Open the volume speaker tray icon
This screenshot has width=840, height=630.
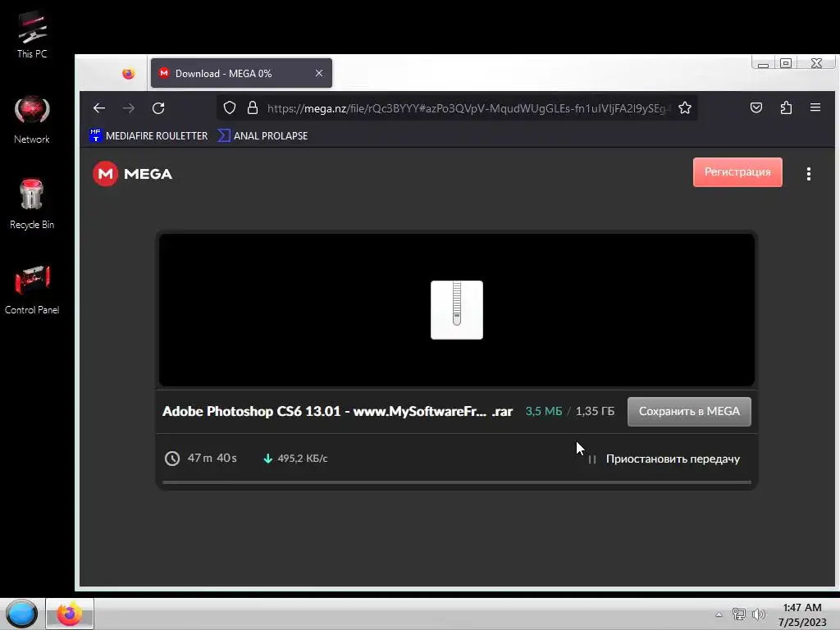758,614
